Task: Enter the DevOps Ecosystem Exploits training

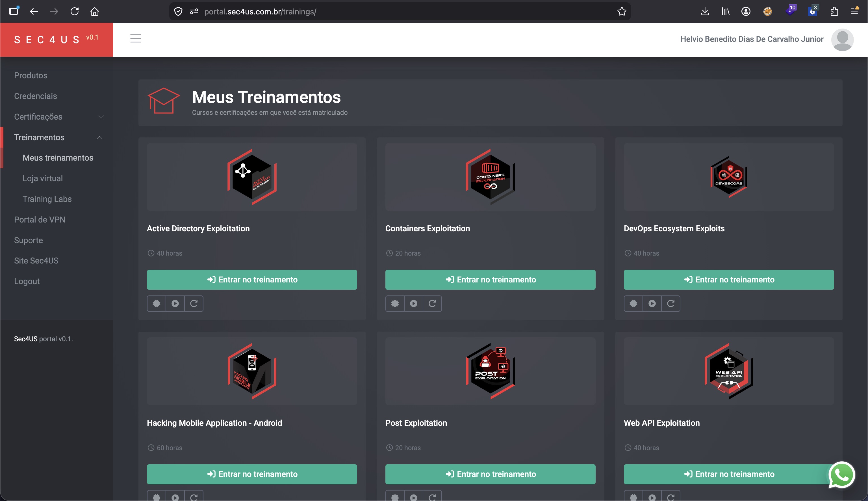Action: (x=729, y=280)
